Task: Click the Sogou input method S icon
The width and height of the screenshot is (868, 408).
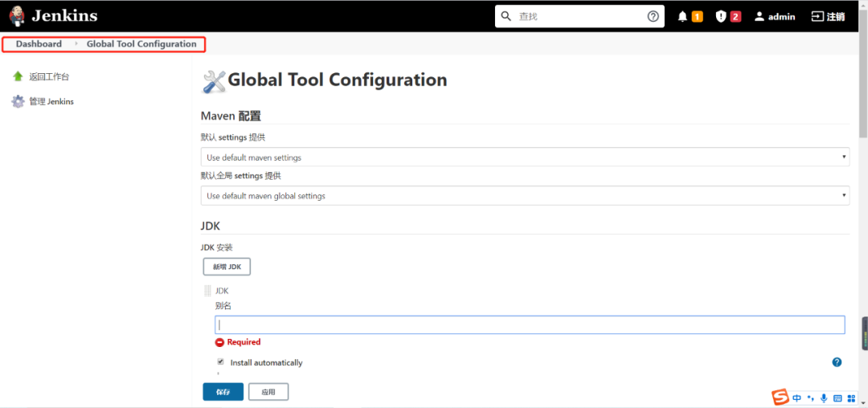Action: tap(780, 397)
